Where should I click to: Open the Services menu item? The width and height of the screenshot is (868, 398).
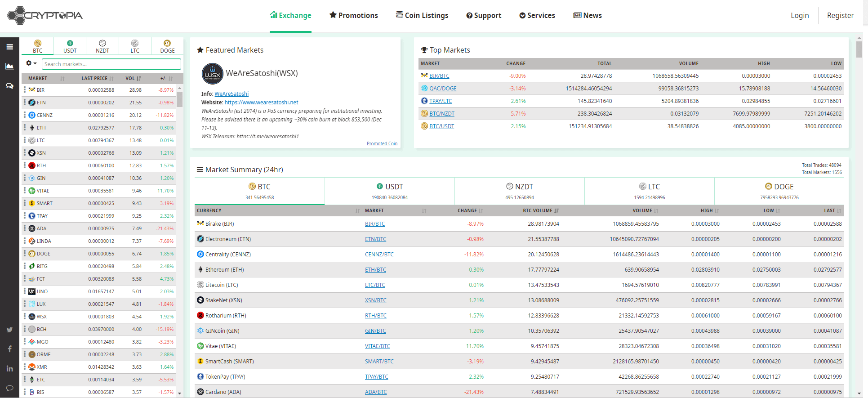click(537, 15)
